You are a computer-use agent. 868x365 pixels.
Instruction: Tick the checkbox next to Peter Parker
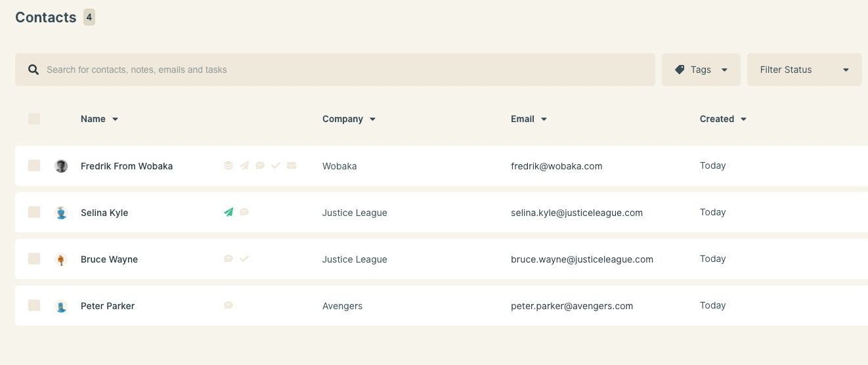click(x=34, y=305)
